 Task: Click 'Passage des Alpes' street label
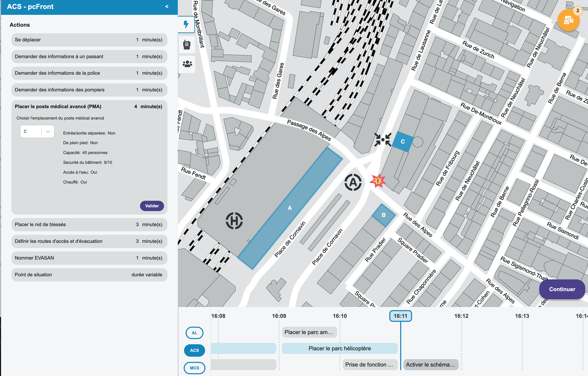point(309,130)
